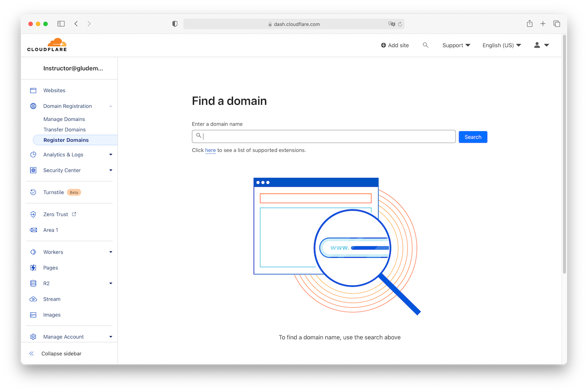Expand the Workers submenu arrow
588x392 pixels.
tap(111, 252)
